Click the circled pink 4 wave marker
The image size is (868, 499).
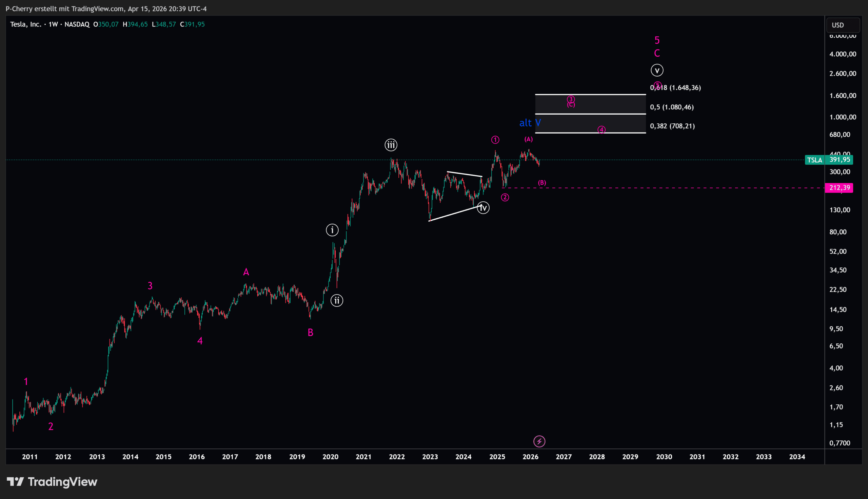601,130
